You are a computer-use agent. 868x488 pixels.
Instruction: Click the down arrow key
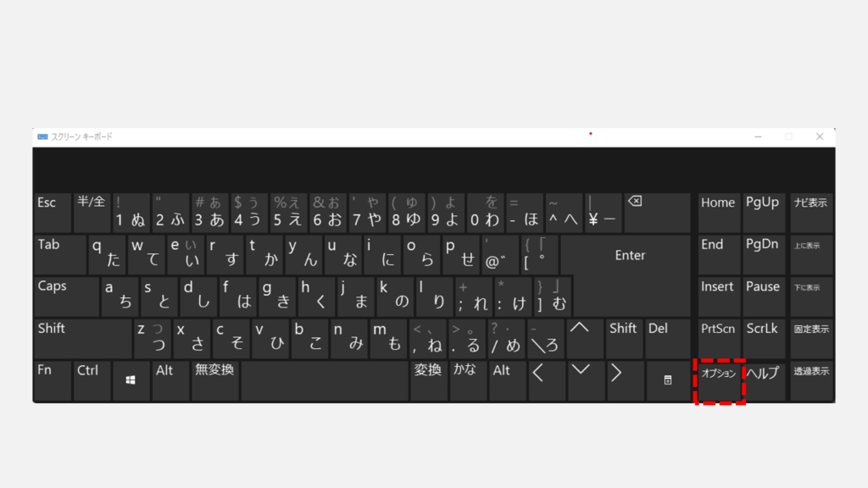(x=586, y=380)
